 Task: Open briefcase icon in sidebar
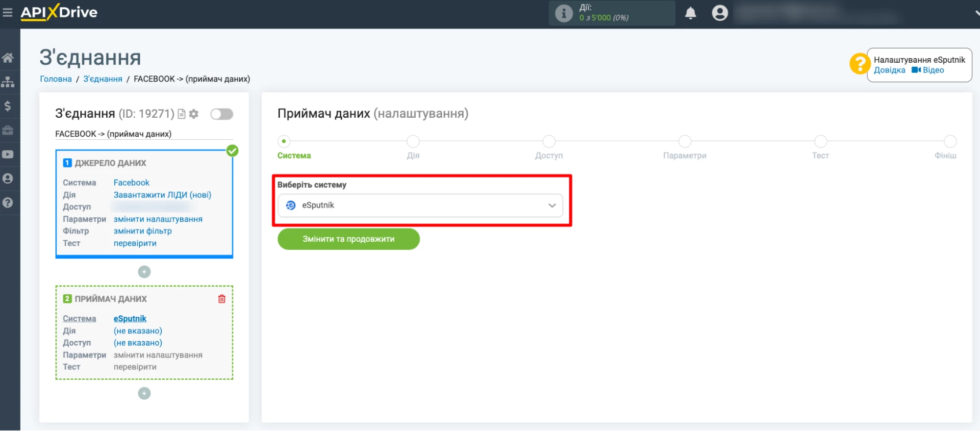(x=8, y=130)
